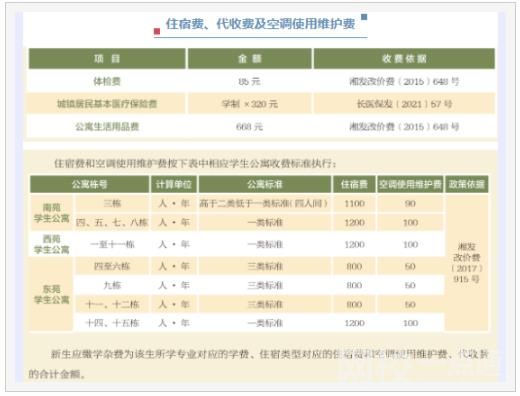
Task: Click 50 in the 四至六栋 row
Action: [x=410, y=266]
